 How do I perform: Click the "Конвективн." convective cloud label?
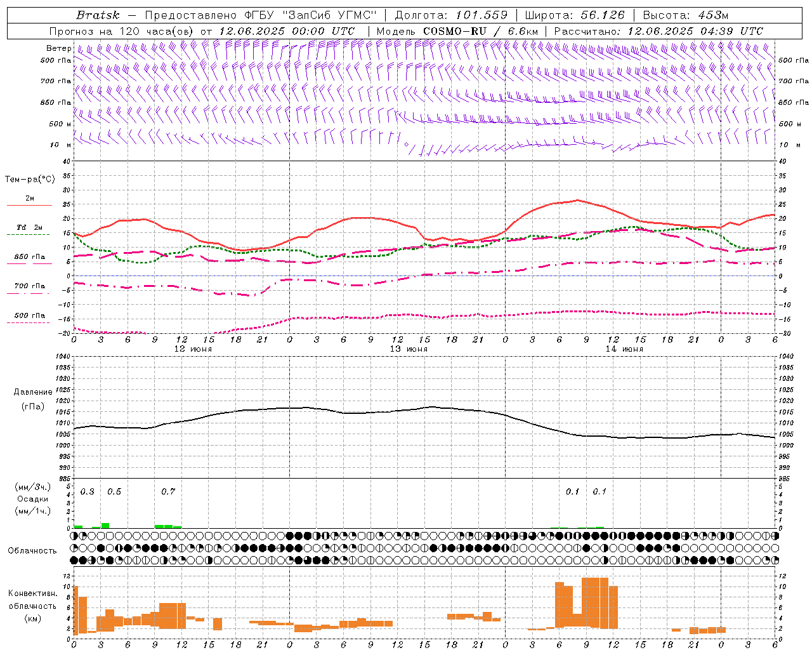tap(33, 594)
